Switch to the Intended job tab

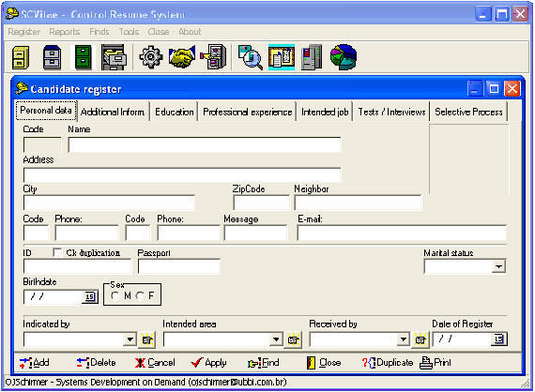[x=325, y=112]
